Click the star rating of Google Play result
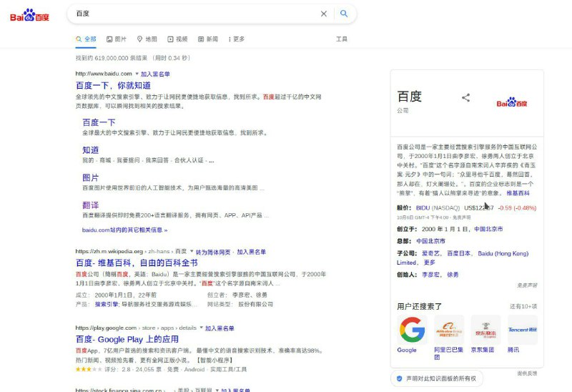The image size is (572, 392). tap(89, 369)
